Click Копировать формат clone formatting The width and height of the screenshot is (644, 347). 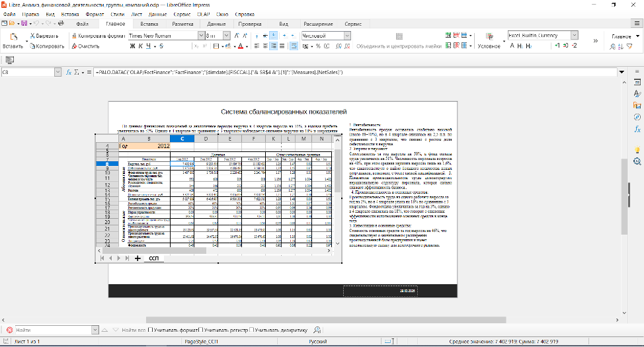click(99, 36)
